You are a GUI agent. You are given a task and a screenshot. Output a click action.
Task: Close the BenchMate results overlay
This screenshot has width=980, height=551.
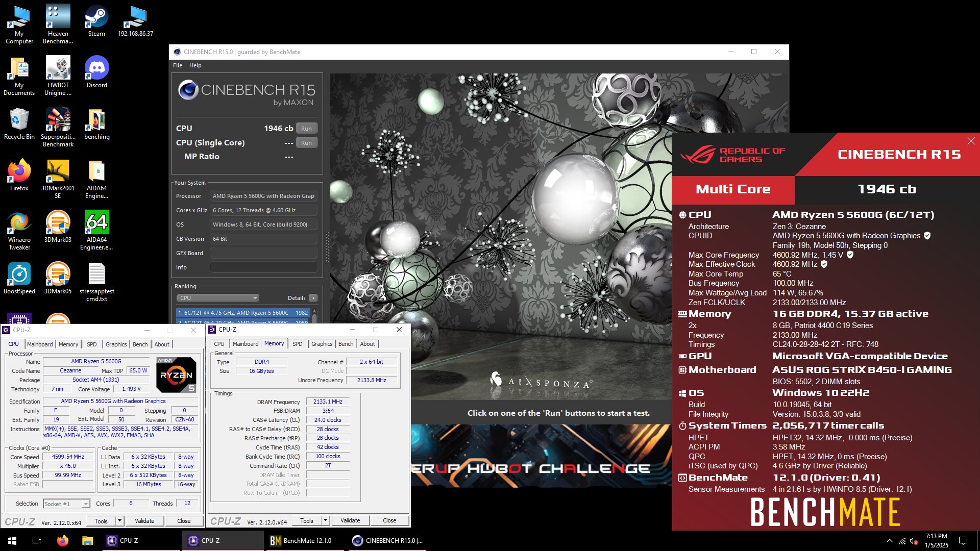971,141
